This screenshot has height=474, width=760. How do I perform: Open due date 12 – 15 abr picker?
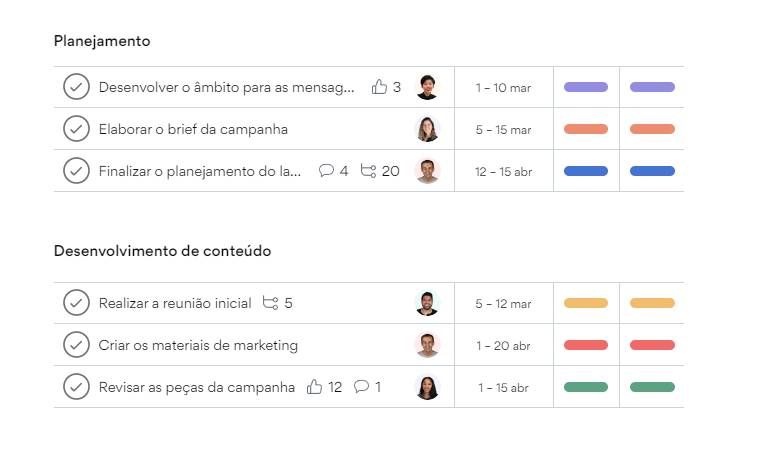503,172
